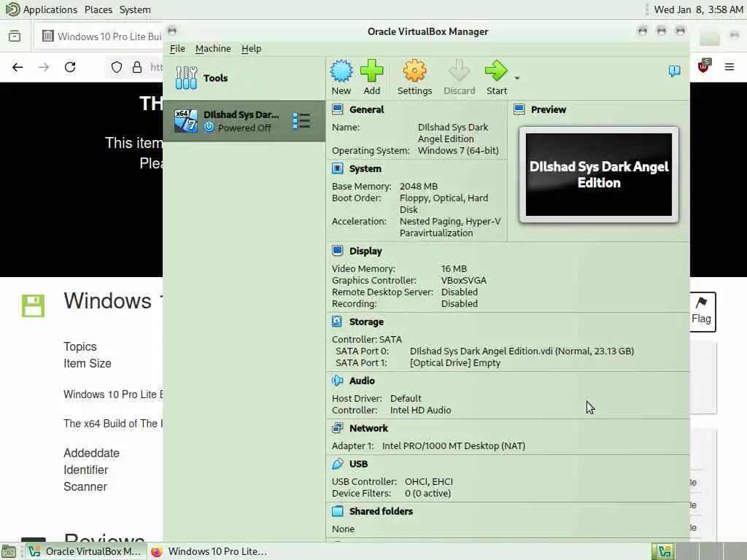Switch to Windows 10 Pro Lite taskbar button

209,551
